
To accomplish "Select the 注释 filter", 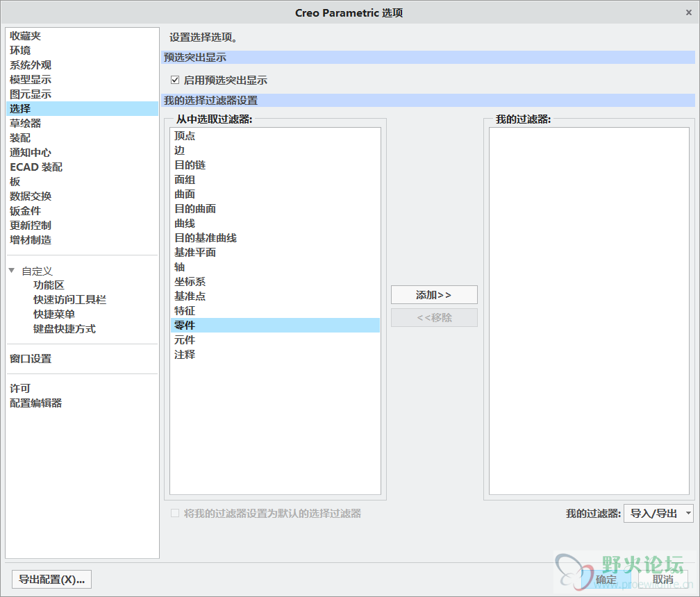I will pyautogui.click(x=275, y=354).
